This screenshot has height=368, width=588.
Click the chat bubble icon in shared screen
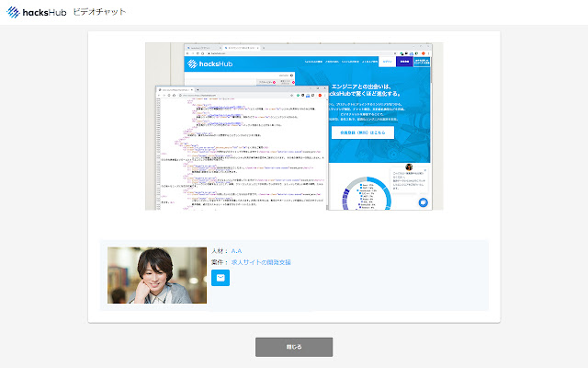423,202
